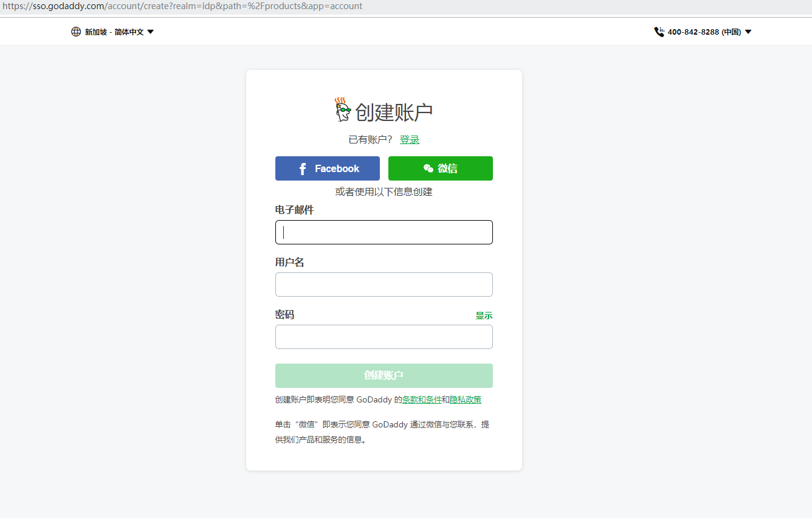812x518 pixels.
Task: Click the GoDaddy mascot logo
Action: pos(343,110)
